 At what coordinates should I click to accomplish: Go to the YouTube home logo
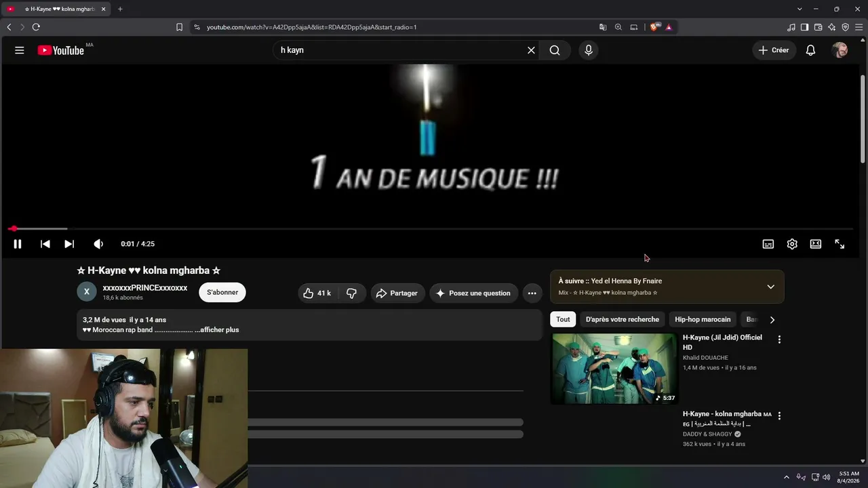pos(61,50)
